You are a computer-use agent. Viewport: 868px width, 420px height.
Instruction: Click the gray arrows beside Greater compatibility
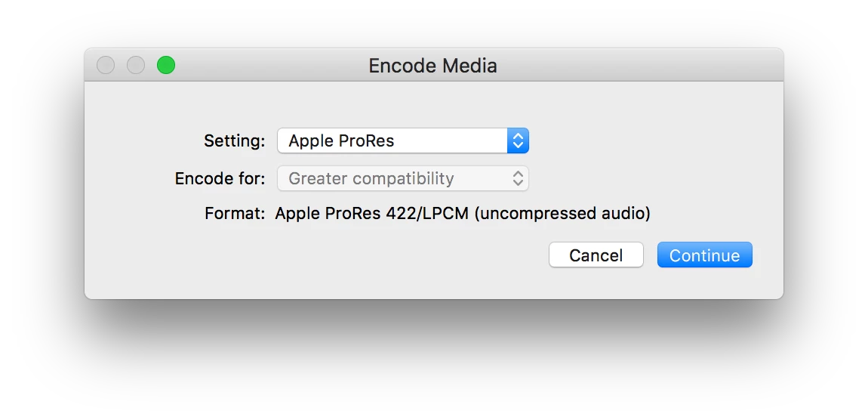[x=518, y=179]
